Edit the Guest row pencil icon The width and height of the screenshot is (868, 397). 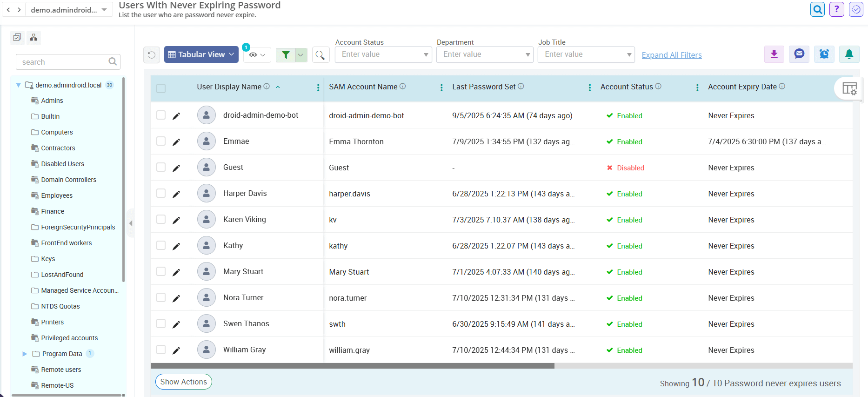(x=176, y=168)
